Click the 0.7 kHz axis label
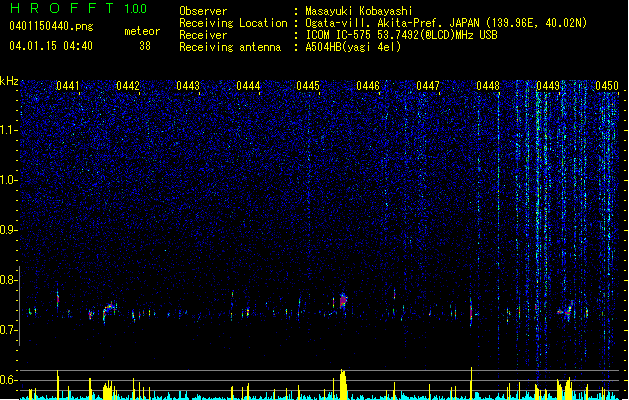This screenshot has width=629, height=400. pos(9,330)
